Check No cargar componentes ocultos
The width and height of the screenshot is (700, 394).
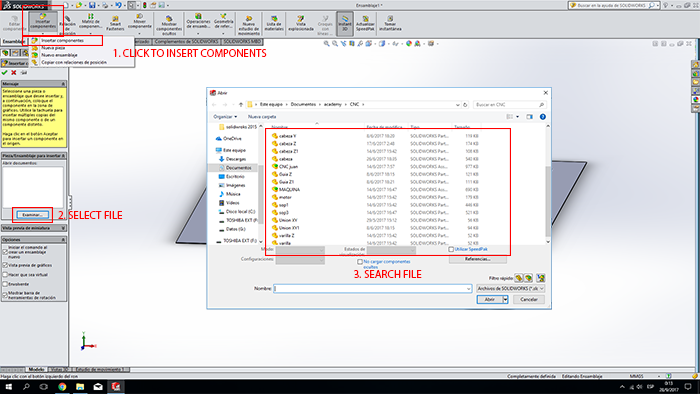coord(360,262)
